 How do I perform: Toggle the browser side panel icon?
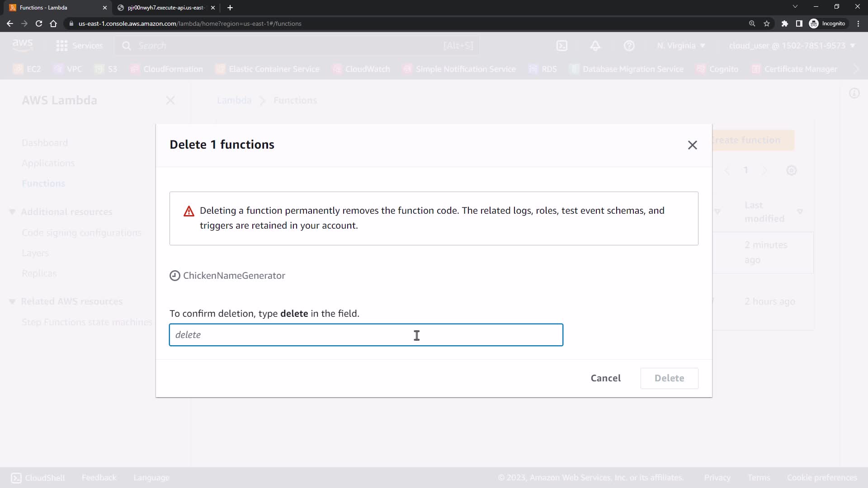pyautogui.click(x=799, y=23)
